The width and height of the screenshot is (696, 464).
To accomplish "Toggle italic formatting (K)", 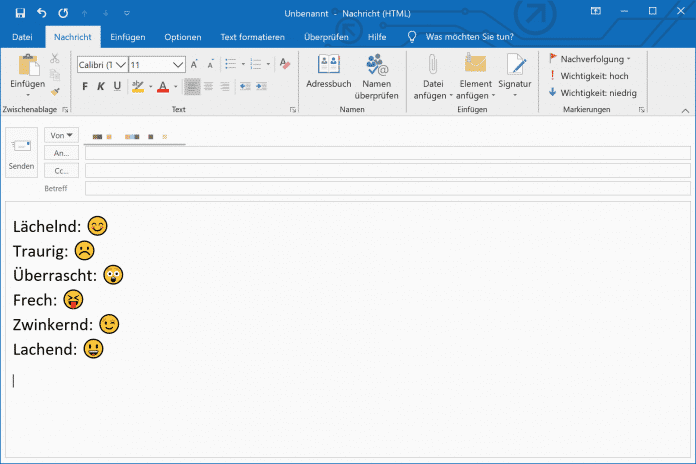I will 101,86.
